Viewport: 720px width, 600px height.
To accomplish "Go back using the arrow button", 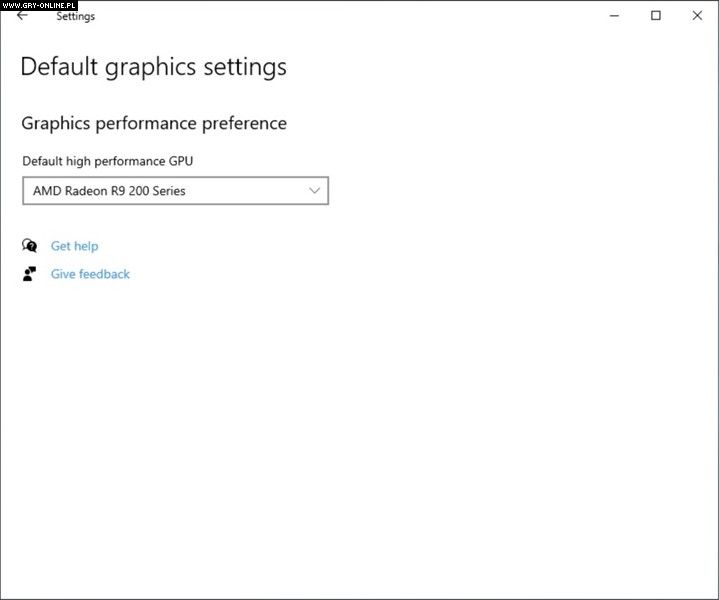I will pos(22,16).
